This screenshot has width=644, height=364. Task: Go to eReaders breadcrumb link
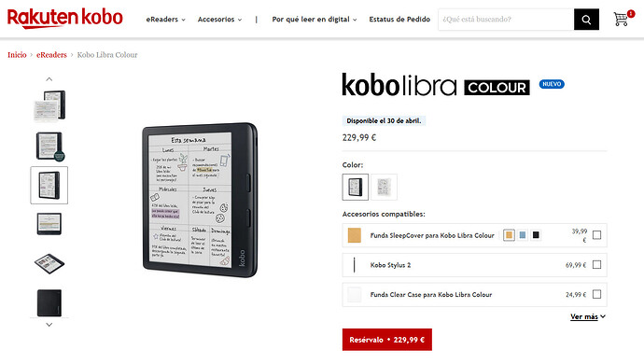tap(51, 55)
